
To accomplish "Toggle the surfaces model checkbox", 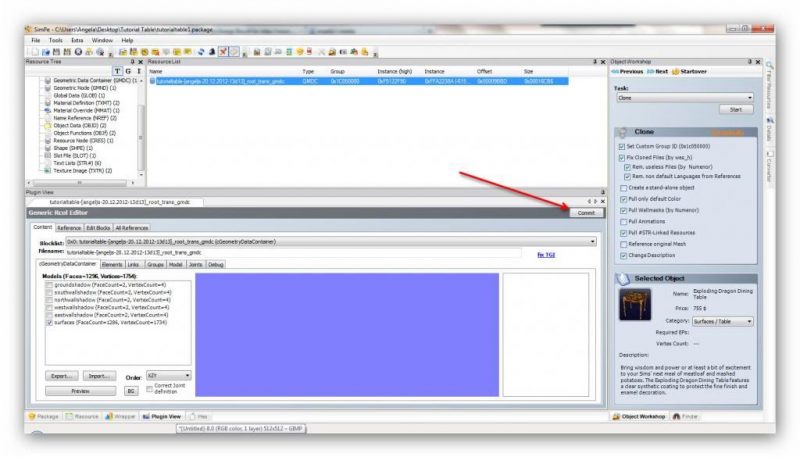I will pos(50,324).
